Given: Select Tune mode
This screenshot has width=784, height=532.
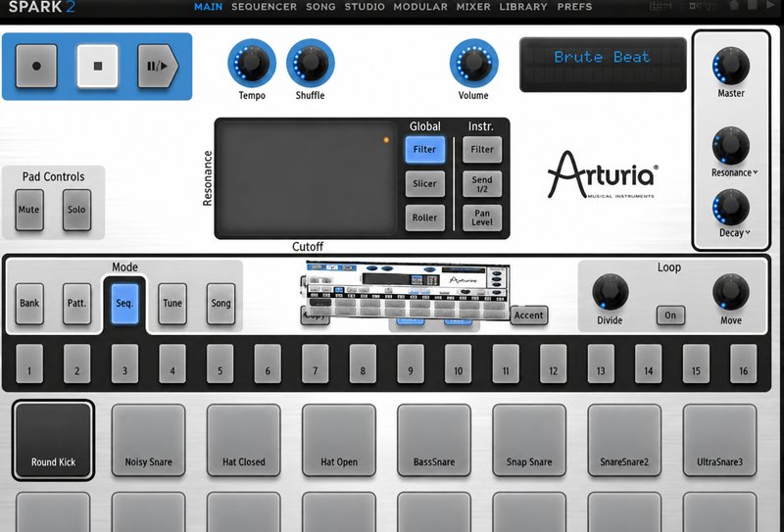Looking at the screenshot, I should [x=172, y=303].
